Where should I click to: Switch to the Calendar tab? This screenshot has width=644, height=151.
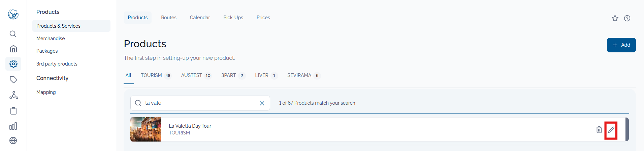coord(200,18)
